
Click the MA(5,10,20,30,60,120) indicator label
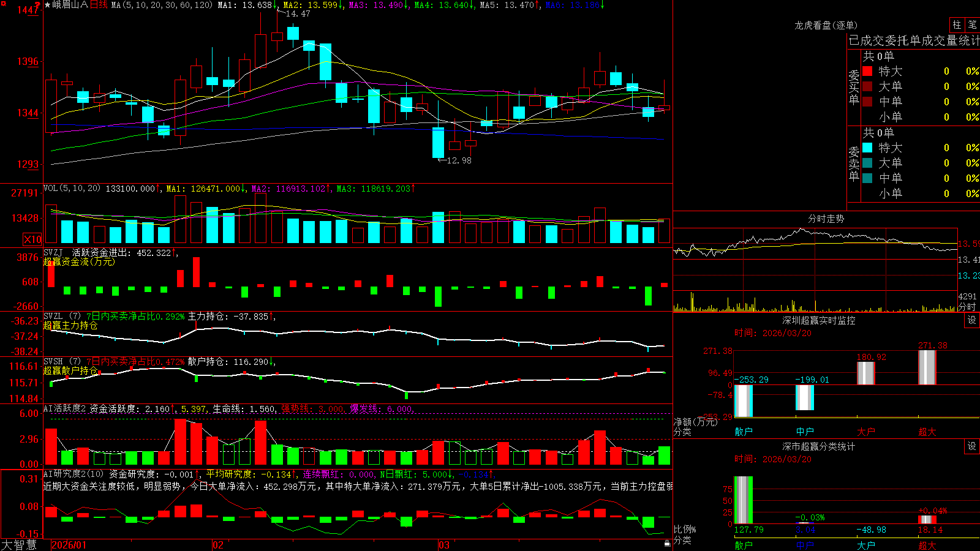click(162, 5)
